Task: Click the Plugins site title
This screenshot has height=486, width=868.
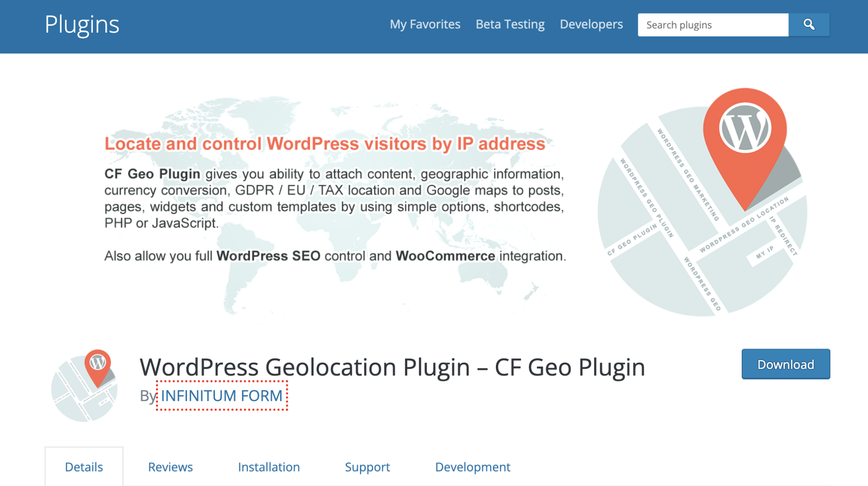Action: [82, 25]
